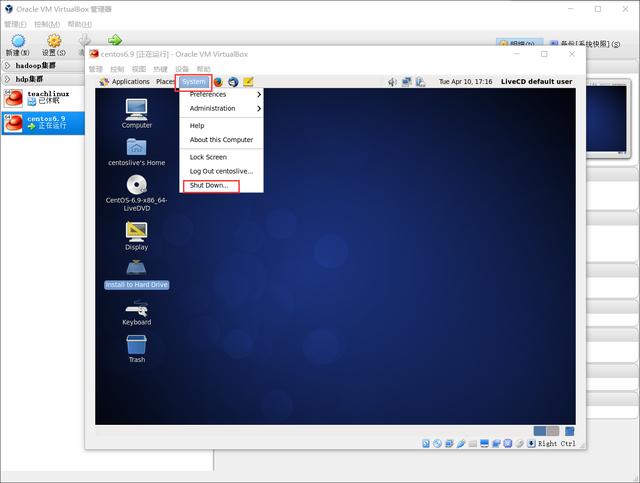640x483 pixels.
Task: Click video capture icon in VM status bar
Action: 496,443
